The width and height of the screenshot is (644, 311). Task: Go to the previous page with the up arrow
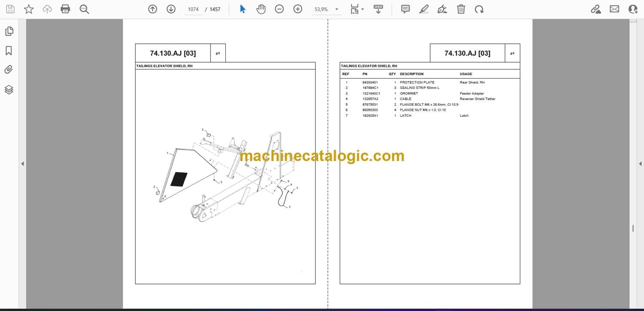tap(152, 9)
